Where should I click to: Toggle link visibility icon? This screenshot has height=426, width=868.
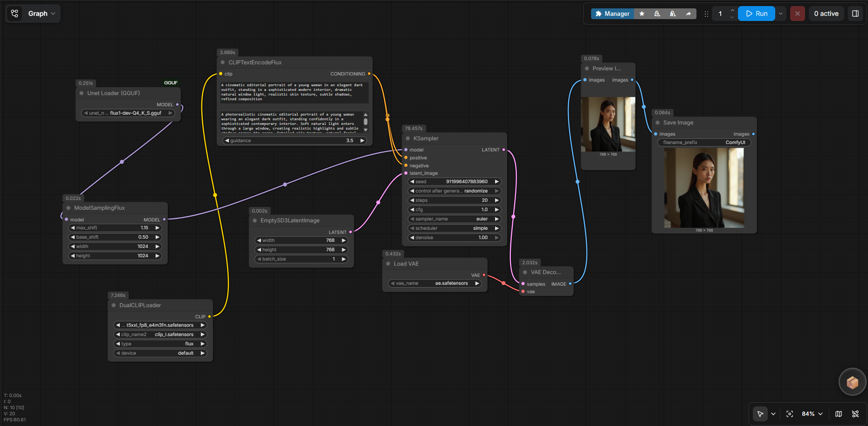click(x=855, y=414)
